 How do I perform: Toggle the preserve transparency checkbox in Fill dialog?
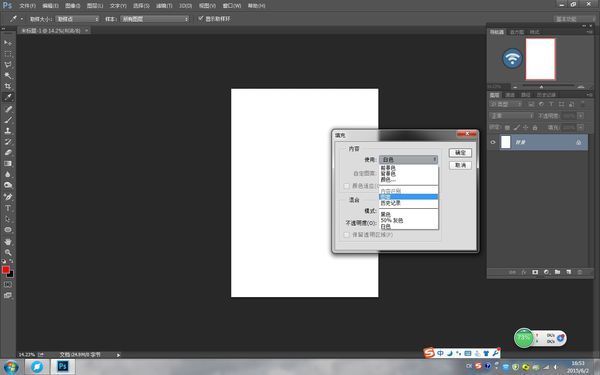point(347,235)
